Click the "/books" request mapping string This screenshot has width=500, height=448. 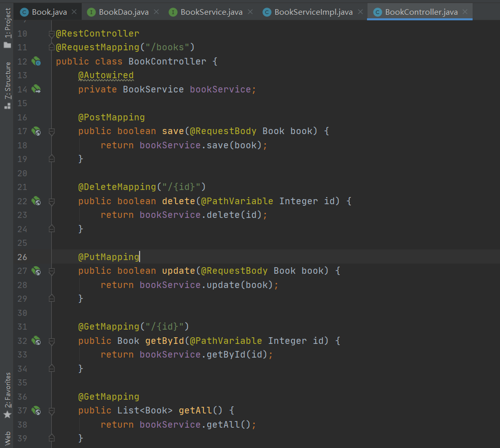point(167,47)
